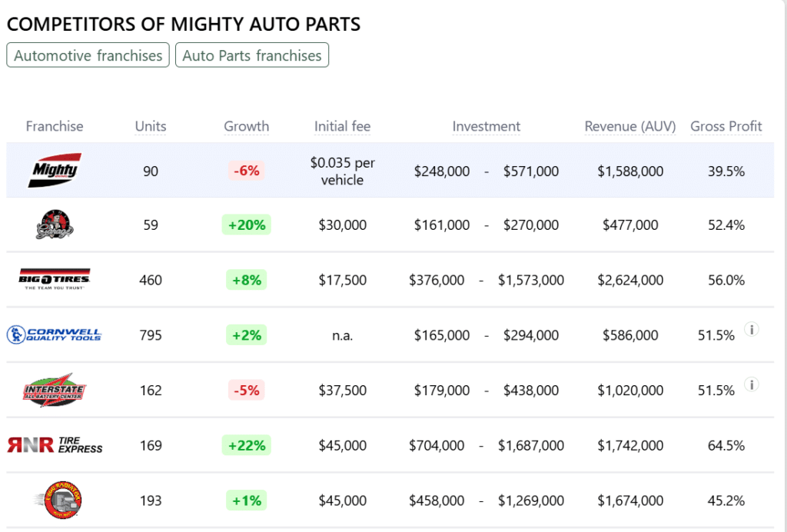
Task: Click the 56.0% gross profit value
Action: coord(726,280)
